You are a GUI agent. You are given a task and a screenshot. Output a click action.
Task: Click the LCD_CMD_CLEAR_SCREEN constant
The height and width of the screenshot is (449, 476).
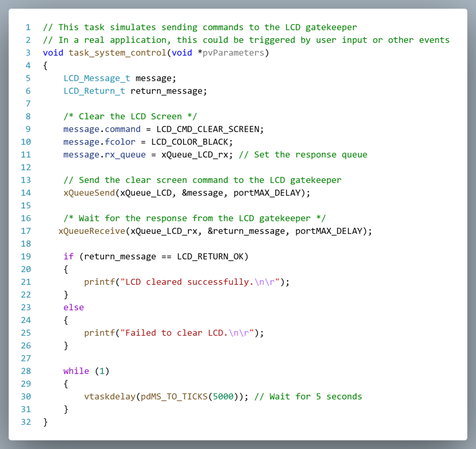208,129
